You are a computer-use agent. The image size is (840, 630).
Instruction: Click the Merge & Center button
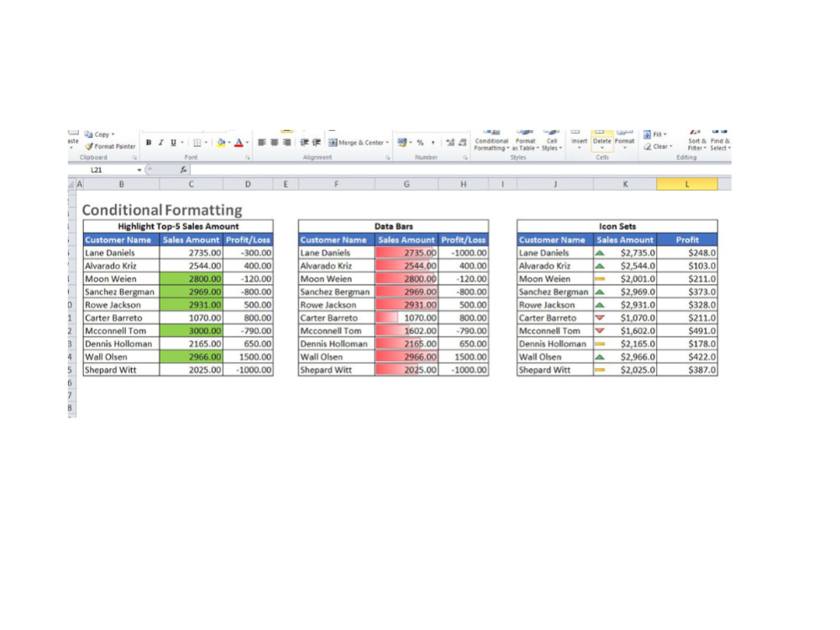pos(356,143)
